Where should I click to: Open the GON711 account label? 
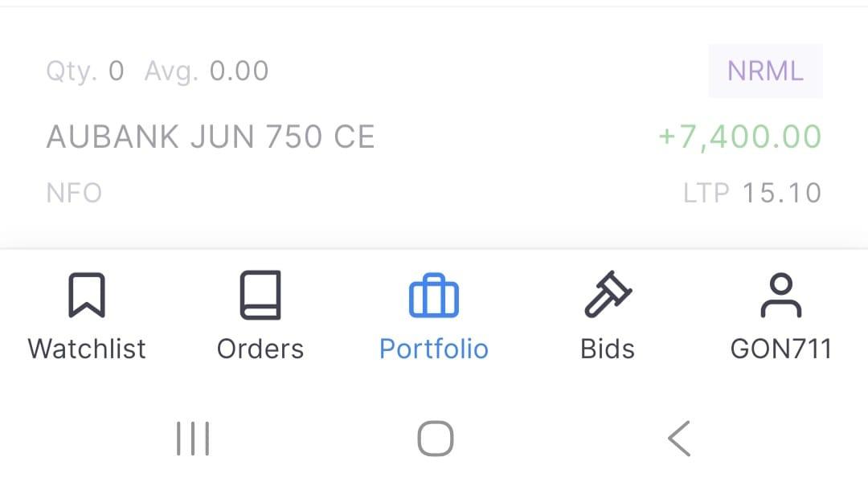[x=781, y=349]
